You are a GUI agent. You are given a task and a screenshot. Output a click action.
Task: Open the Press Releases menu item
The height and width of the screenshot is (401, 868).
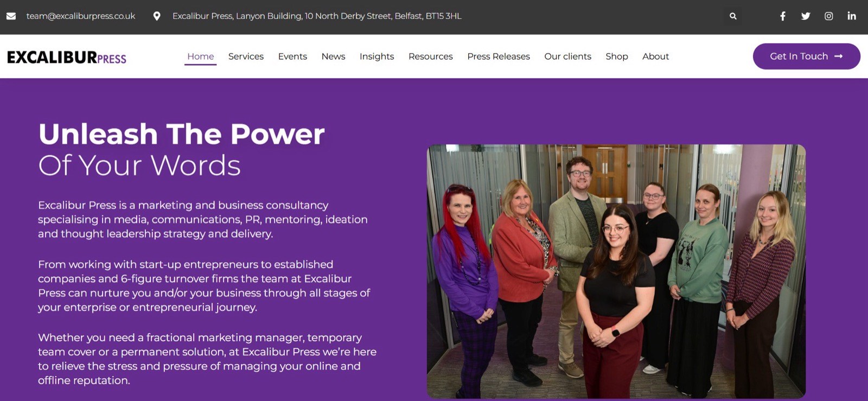click(499, 56)
